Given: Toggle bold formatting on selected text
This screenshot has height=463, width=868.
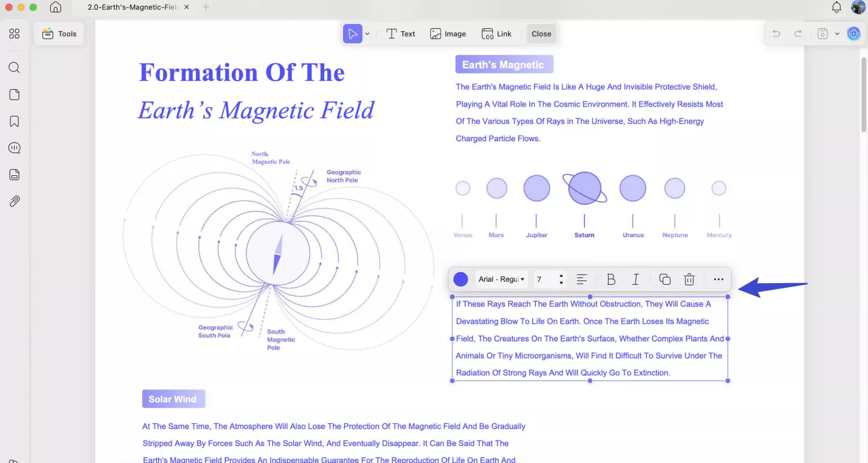Looking at the screenshot, I should (611, 279).
